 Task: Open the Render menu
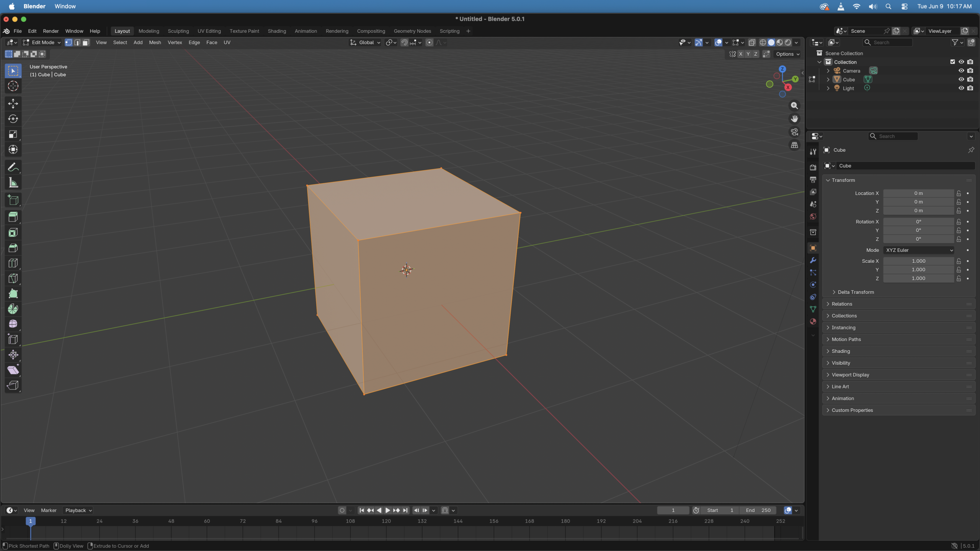pos(51,31)
